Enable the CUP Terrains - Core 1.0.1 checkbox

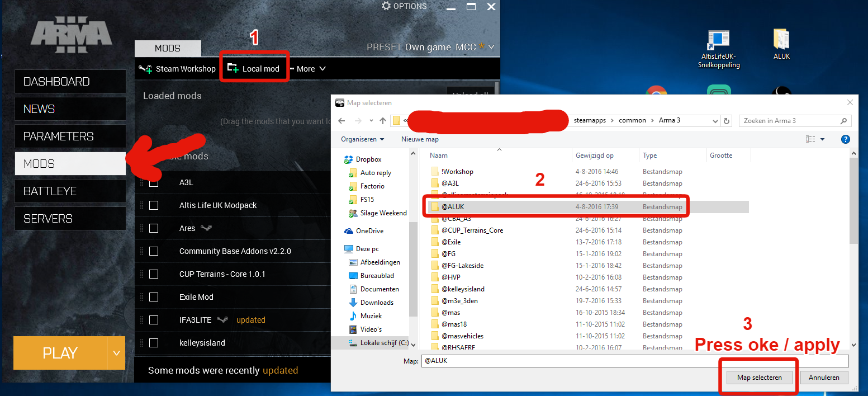(154, 274)
